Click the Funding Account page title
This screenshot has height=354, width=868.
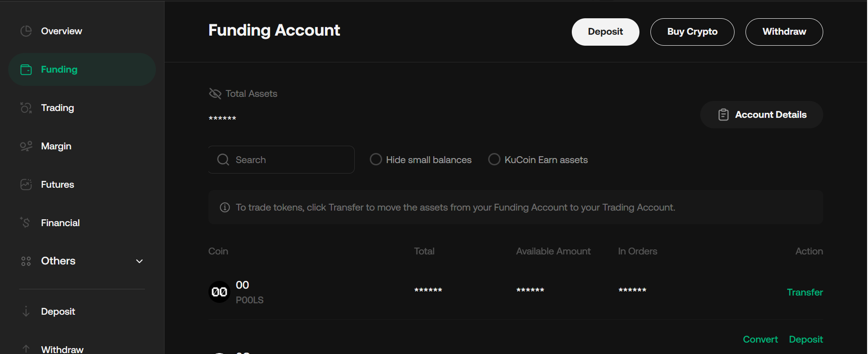tap(274, 30)
